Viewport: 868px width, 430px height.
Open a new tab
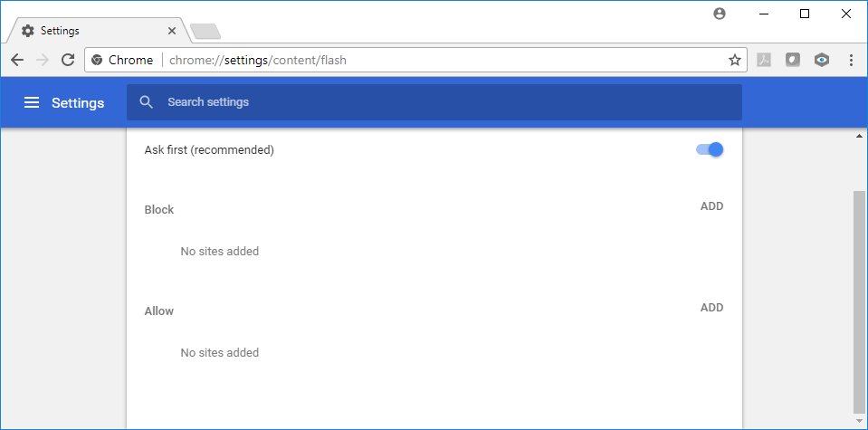pyautogui.click(x=205, y=32)
